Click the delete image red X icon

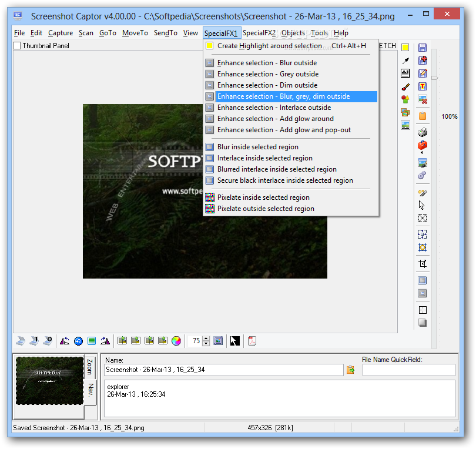click(x=423, y=99)
